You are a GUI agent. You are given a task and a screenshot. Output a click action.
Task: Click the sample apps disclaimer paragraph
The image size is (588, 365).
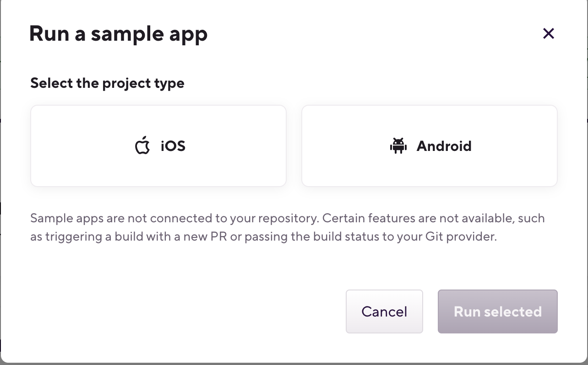pos(288,227)
